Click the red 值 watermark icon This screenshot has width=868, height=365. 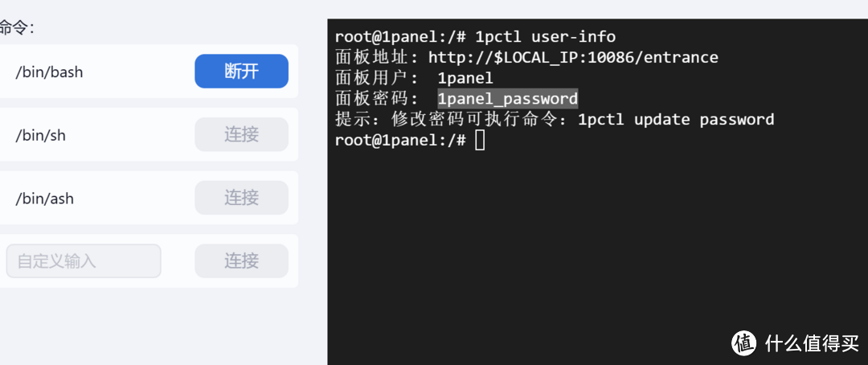(x=744, y=342)
